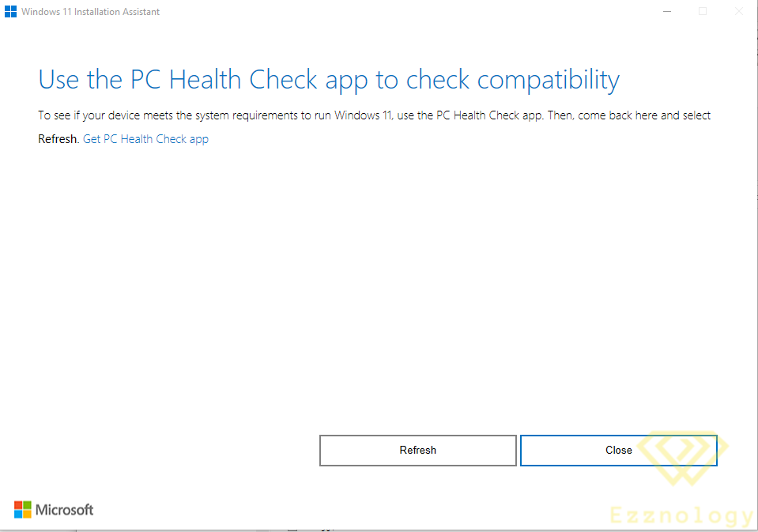
Task: Click the Ezznology watermark text
Action: [681, 516]
